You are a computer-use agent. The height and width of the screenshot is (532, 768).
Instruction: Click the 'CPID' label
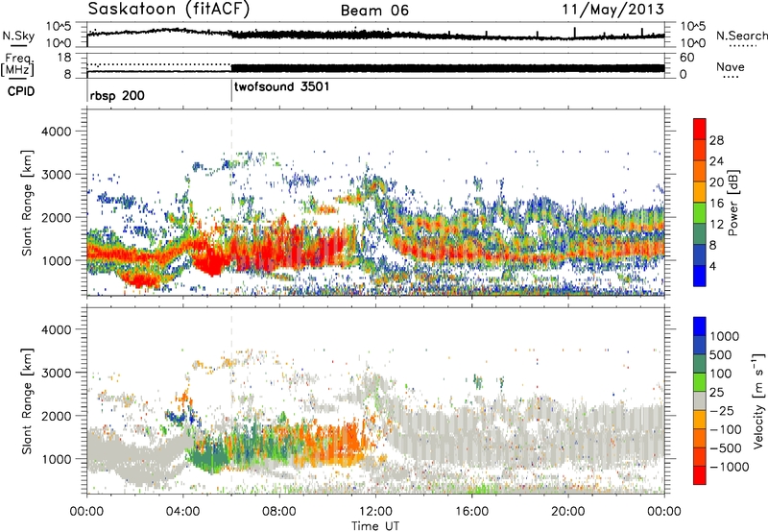[21, 91]
